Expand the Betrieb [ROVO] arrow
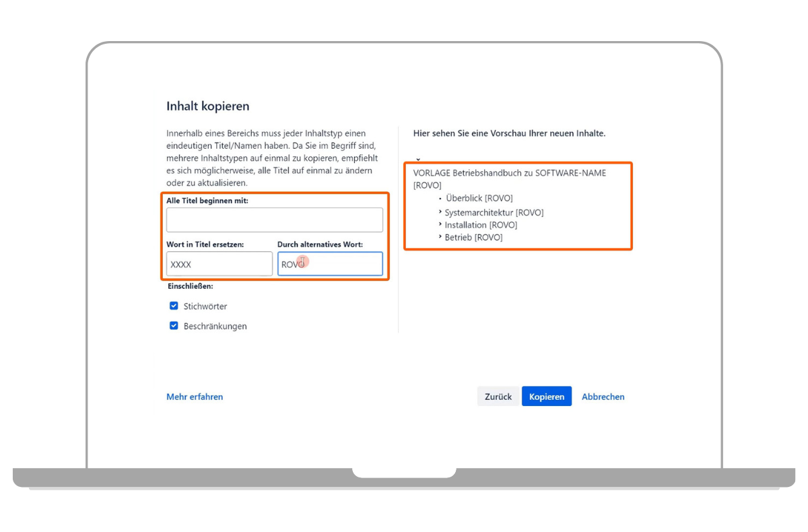Screen dimensions: 808x532 (440, 237)
